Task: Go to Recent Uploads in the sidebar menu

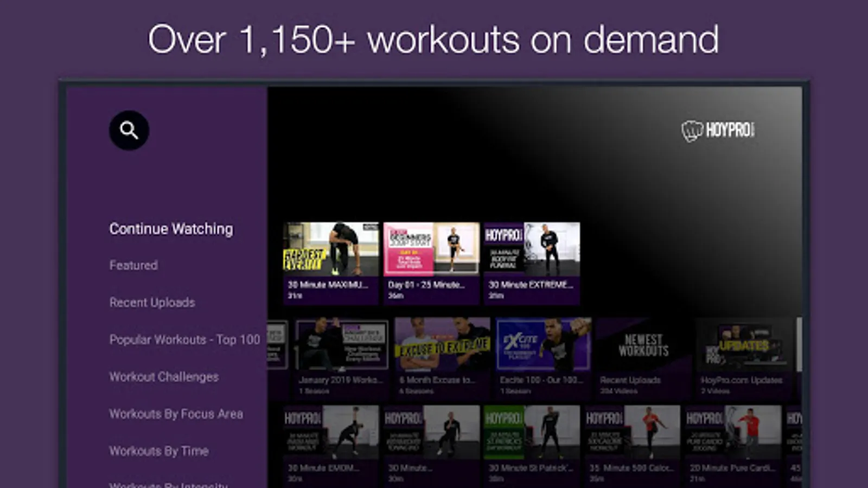Action: pyautogui.click(x=152, y=302)
